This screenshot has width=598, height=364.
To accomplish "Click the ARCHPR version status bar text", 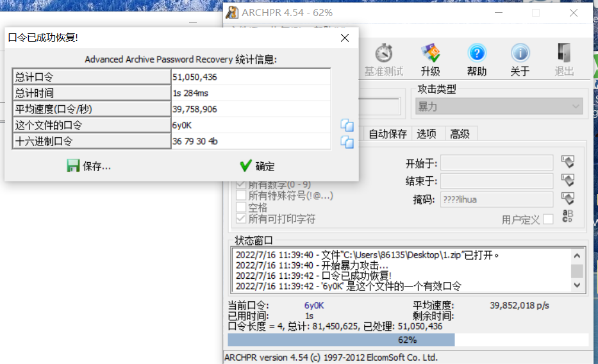I will [x=331, y=358].
